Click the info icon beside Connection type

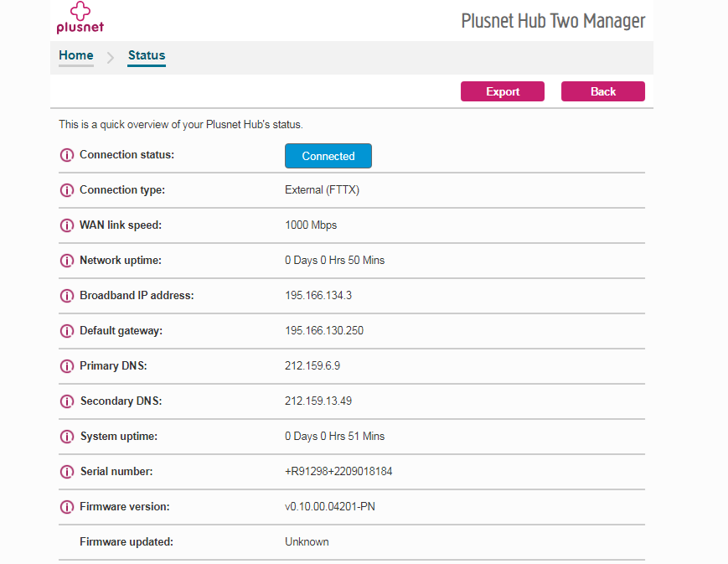coord(67,190)
